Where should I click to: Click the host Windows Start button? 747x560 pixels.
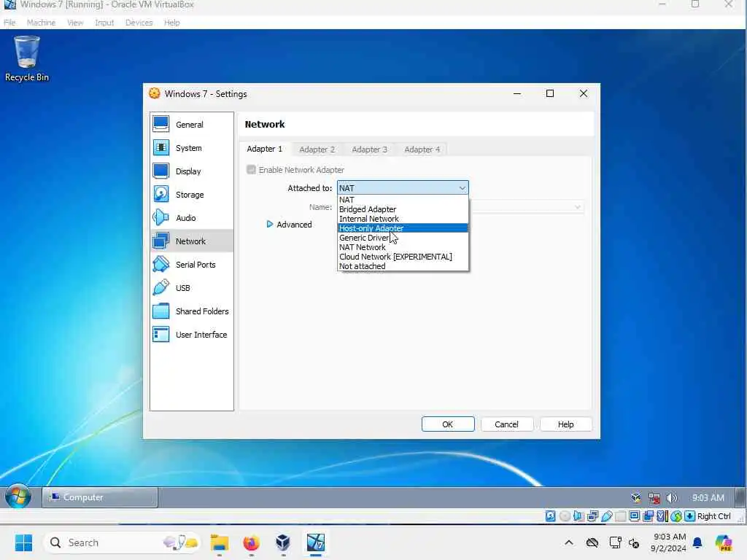(23, 542)
